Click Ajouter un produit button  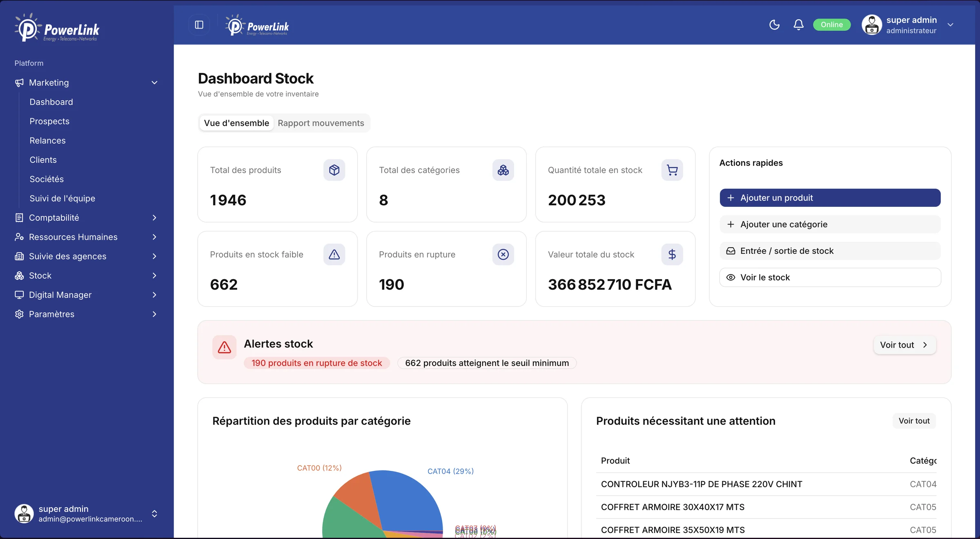point(830,198)
